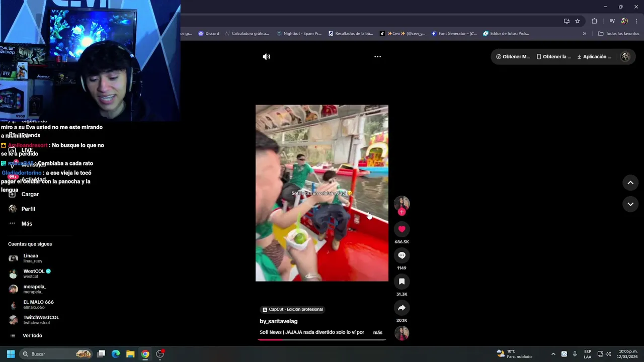The height and width of the screenshot is (362, 644).
Task: Click the 'CapCut - Edición profesional' tag
Action: 293,310
